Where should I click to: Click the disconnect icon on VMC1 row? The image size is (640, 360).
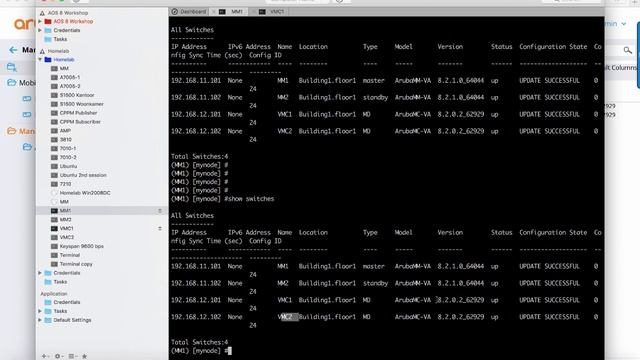click(x=160, y=229)
